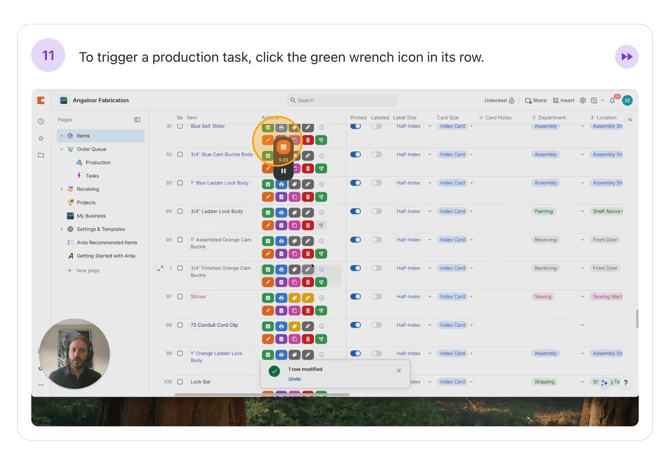Enable Labeled toggle for 3/4" Blue Cam Buckle Body
The height and width of the screenshot is (461, 670).
pos(377,155)
